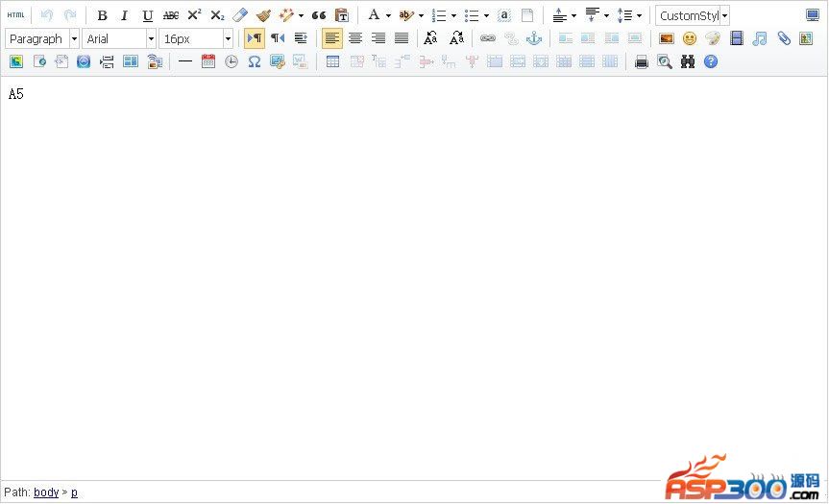This screenshot has height=504, width=829.
Task: Click the print icon
Action: (642, 61)
